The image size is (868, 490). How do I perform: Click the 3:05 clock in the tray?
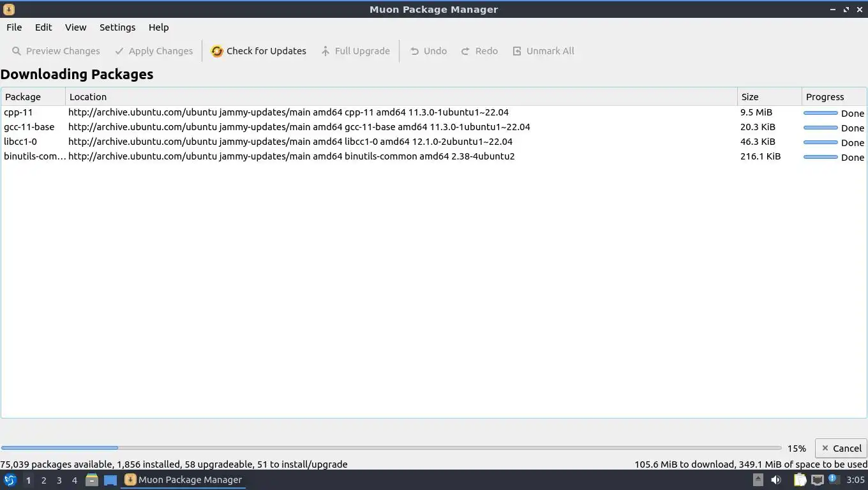pyautogui.click(x=855, y=480)
